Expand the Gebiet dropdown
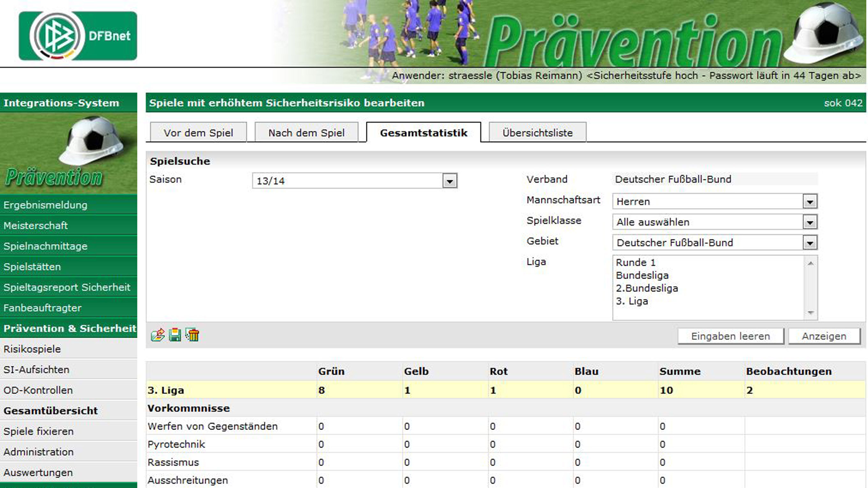Viewport: 868px width, 488px height. (x=810, y=243)
